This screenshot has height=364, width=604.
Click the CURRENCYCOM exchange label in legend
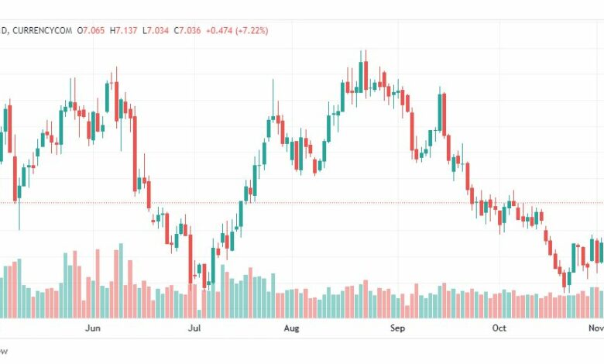tap(43, 30)
